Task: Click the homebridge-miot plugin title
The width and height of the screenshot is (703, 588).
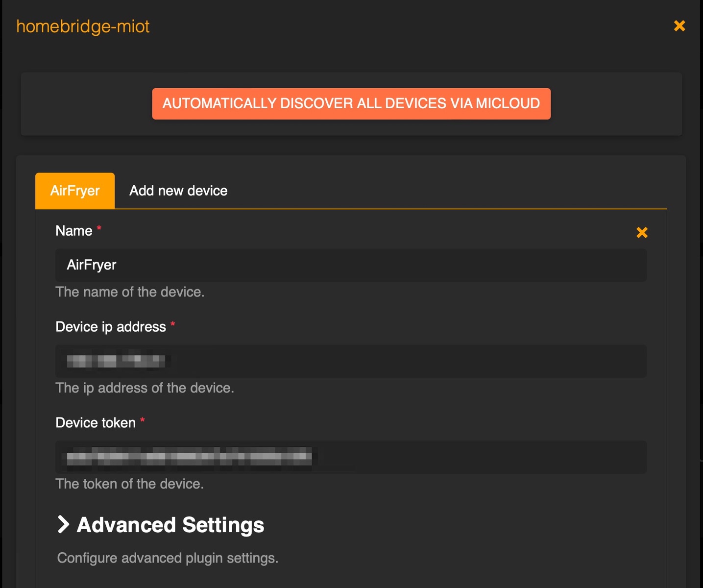Action: [x=83, y=26]
